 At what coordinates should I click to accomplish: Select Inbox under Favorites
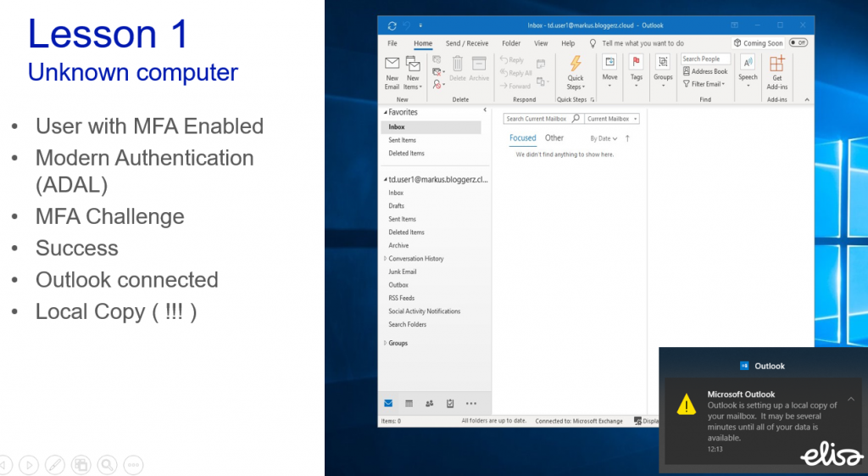(431, 127)
